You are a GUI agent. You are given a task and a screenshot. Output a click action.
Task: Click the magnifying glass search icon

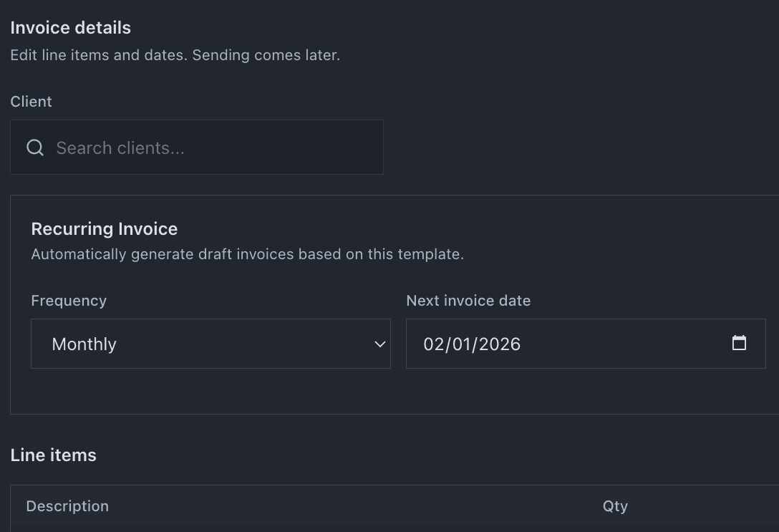(34, 147)
